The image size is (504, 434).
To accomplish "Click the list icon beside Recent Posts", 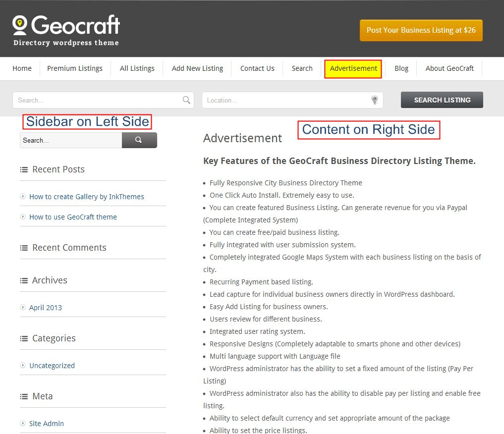I will click(x=24, y=169).
